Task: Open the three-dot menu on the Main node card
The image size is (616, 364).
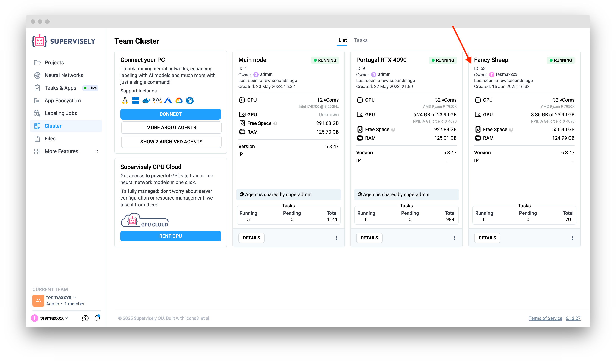Action: click(336, 238)
